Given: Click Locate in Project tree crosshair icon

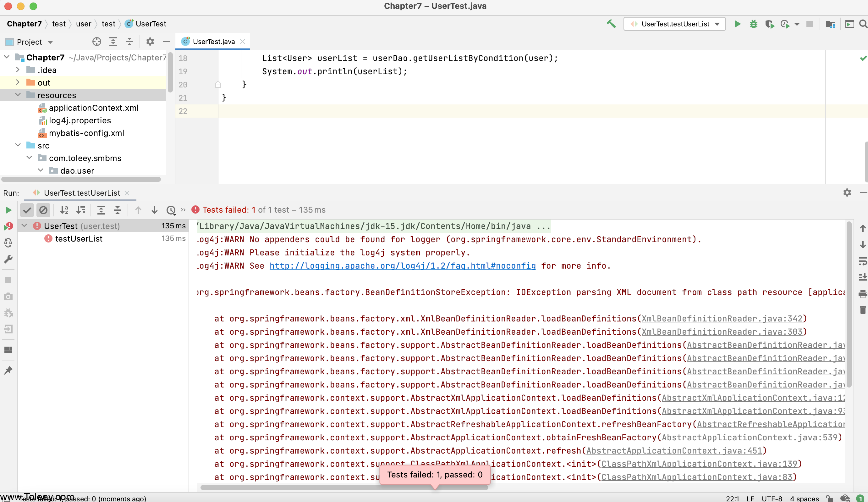Looking at the screenshot, I should (97, 42).
